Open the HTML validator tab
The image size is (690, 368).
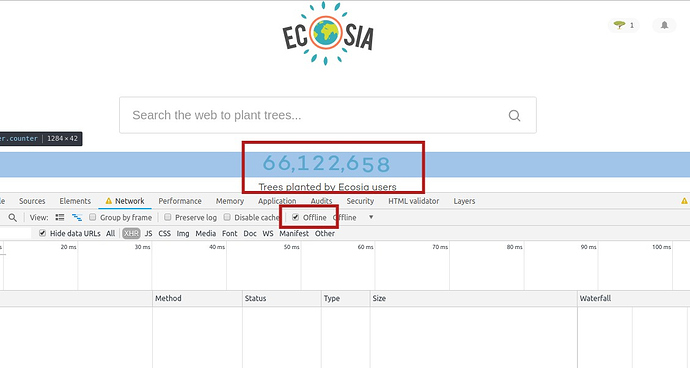[x=414, y=201]
